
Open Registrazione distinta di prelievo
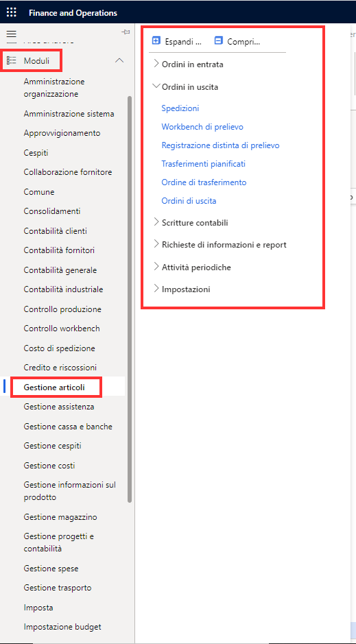[220, 145]
